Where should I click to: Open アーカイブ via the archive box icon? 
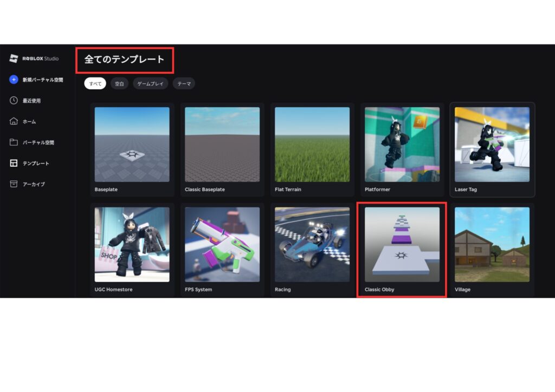[14, 184]
